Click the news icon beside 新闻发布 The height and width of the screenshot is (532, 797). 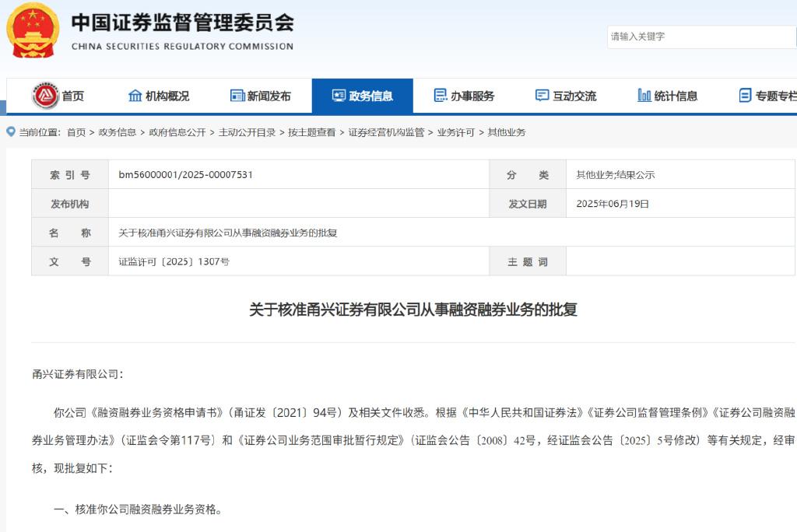point(237,96)
